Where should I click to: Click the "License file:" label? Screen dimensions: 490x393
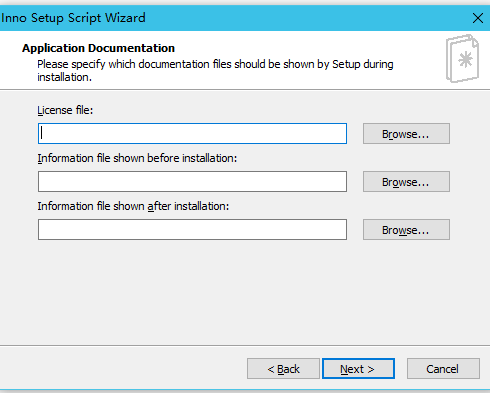click(65, 110)
